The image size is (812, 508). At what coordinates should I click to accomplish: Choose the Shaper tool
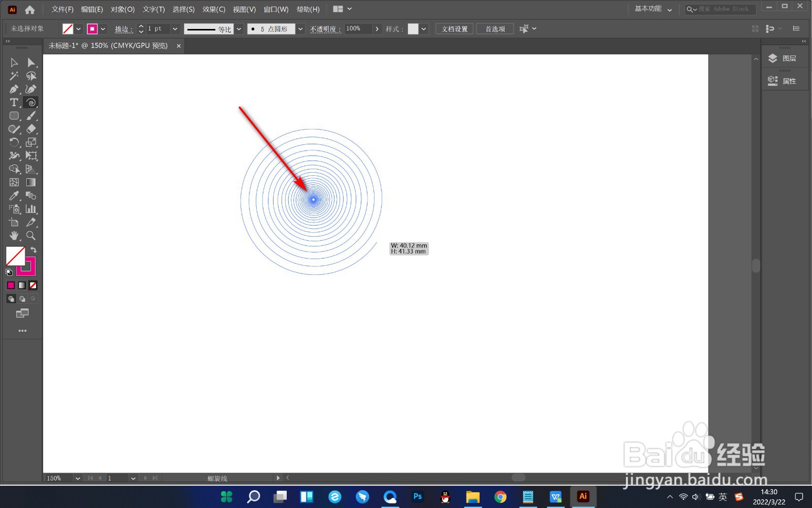(x=14, y=129)
